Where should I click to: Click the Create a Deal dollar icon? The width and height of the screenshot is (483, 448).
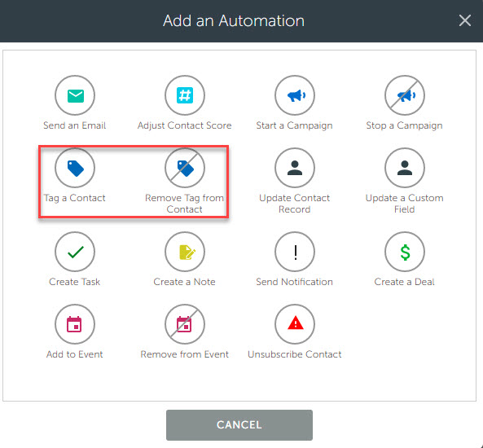[x=405, y=252]
